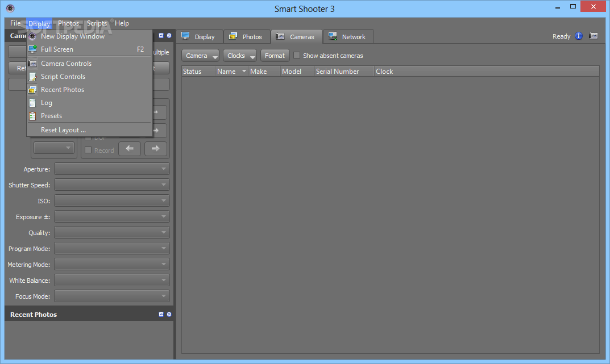Open the File menu
Screen dimensions: 610x364
click(x=15, y=23)
